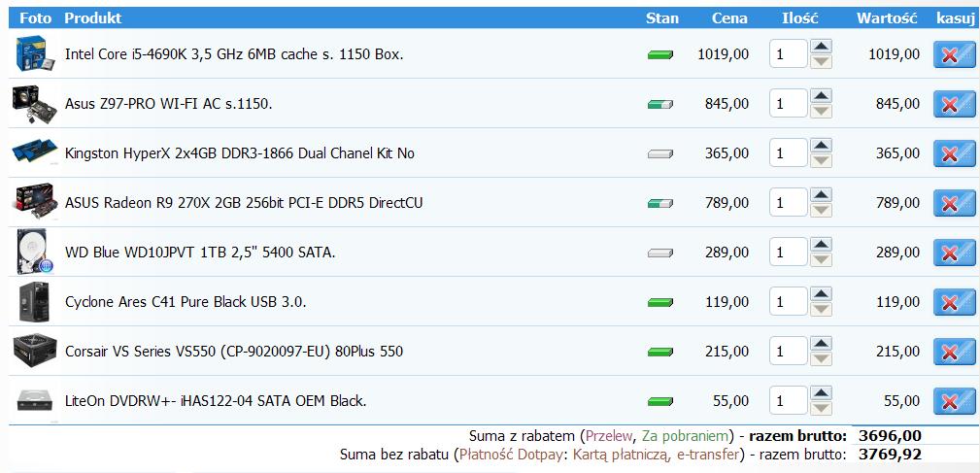Decrease quantity of WD Blue WD10JPVT
This screenshot has height=473, width=980.
point(821,259)
